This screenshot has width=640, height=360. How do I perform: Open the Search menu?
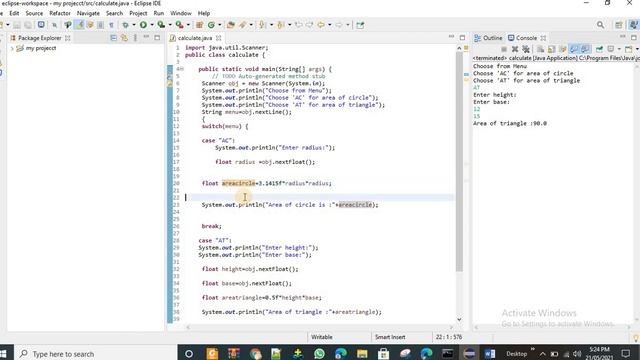pos(114,13)
